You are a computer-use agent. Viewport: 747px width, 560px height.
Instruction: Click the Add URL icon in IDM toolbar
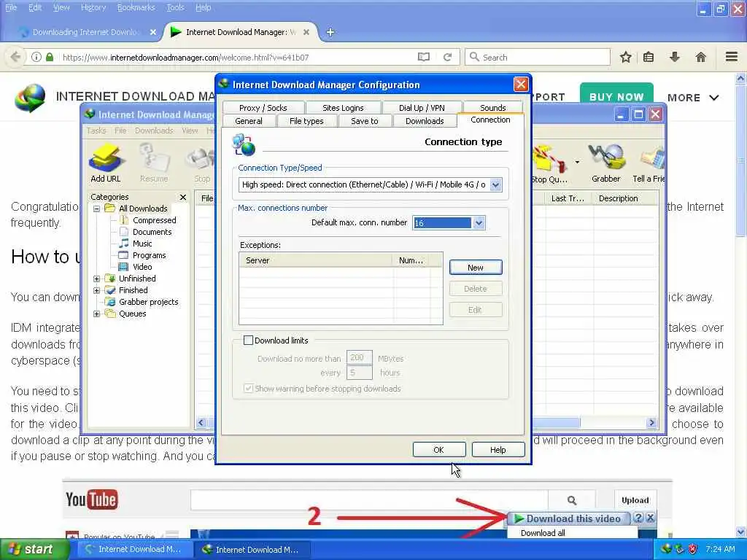click(x=106, y=158)
